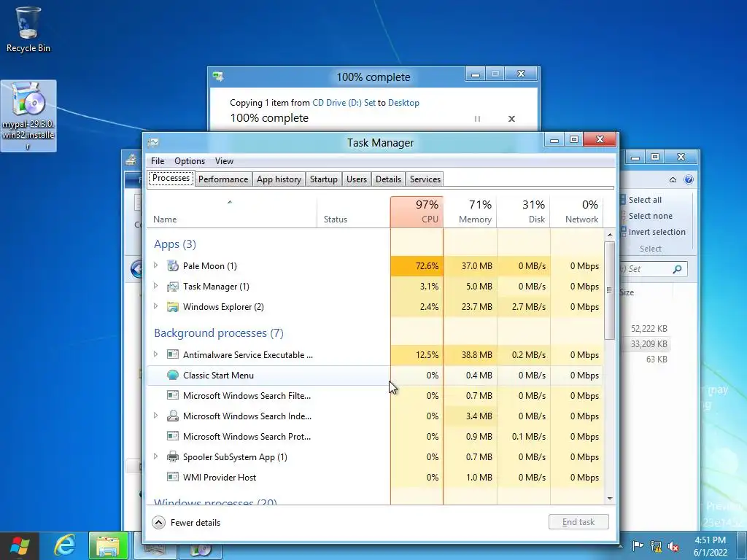Expand the Task Manager (1) process group

point(156,286)
